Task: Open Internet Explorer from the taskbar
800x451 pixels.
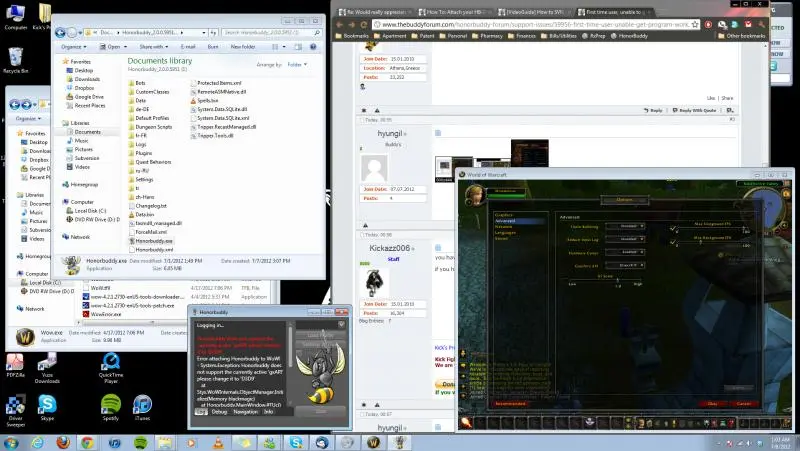Action: pos(37,443)
